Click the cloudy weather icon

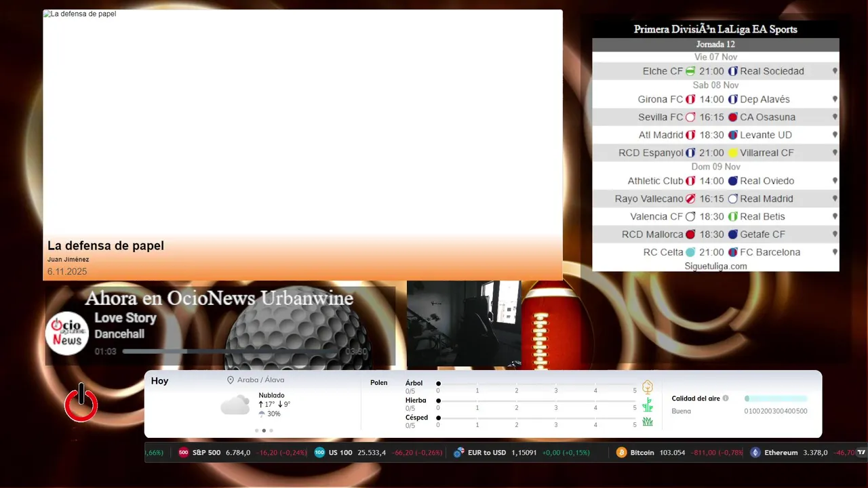235,405
